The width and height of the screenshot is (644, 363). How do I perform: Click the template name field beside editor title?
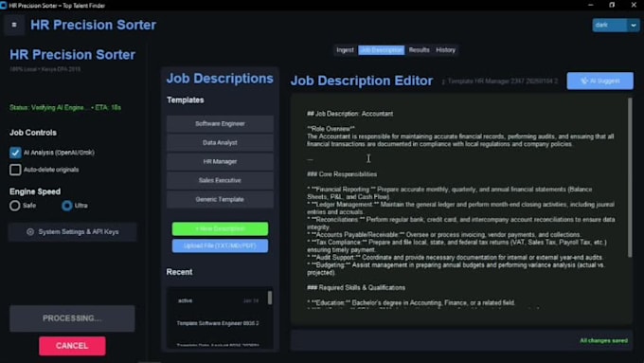[500, 82]
